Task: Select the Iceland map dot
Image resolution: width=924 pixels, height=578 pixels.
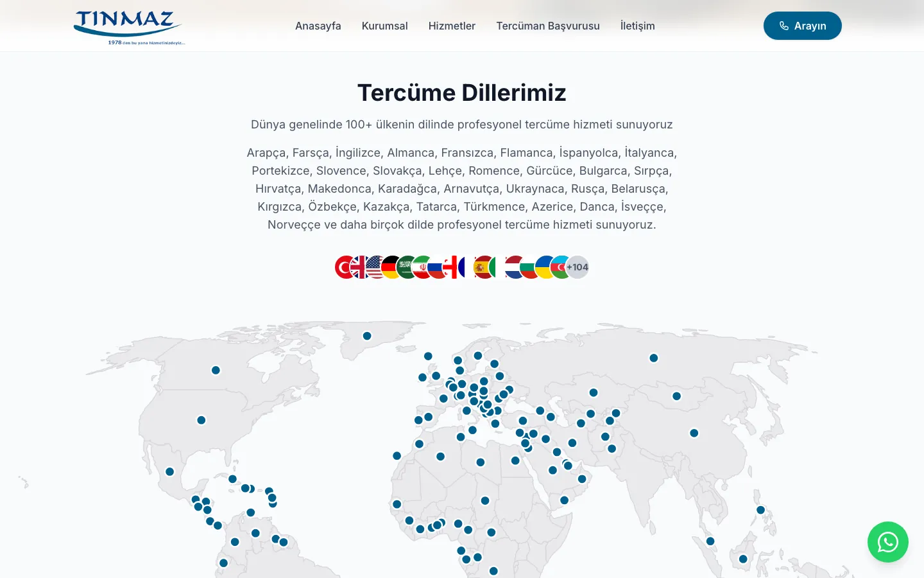Action: click(428, 356)
